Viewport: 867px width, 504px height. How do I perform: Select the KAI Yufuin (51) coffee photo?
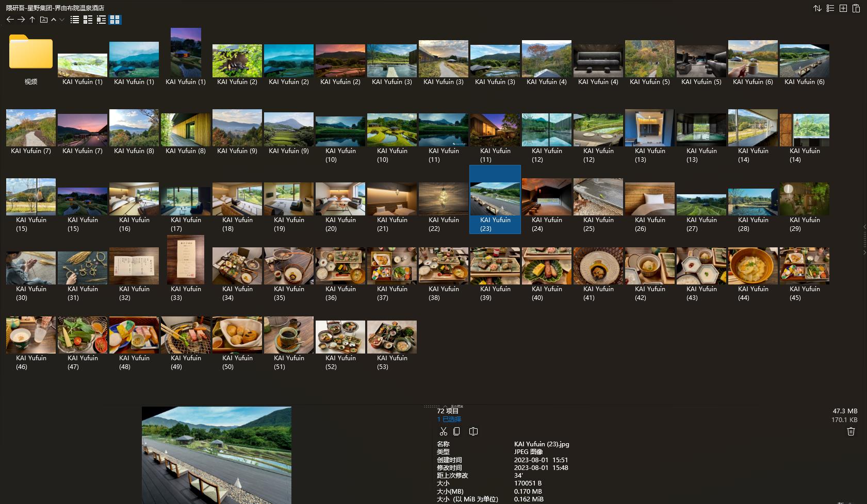point(289,335)
